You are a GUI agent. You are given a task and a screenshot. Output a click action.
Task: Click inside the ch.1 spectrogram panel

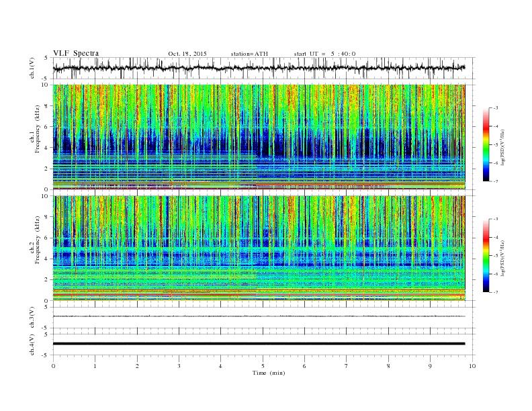tap(259, 137)
